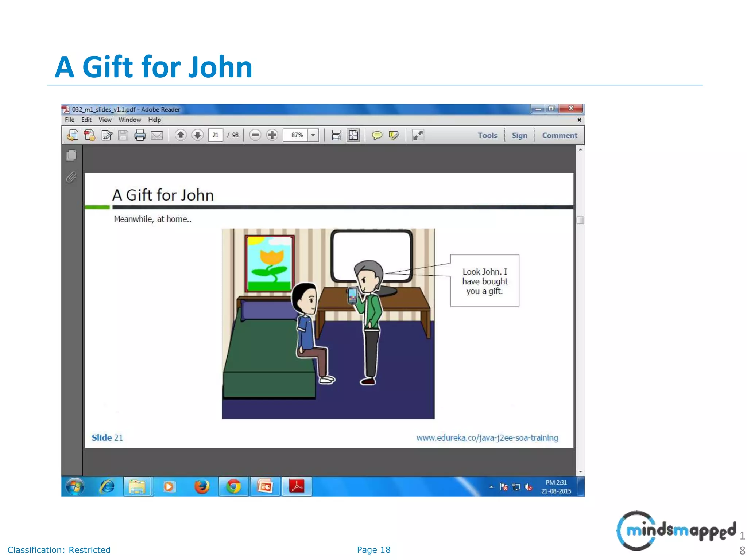Zoom out with the minus button
The height and width of the screenshot is (560, 747).
pos(255,135)
